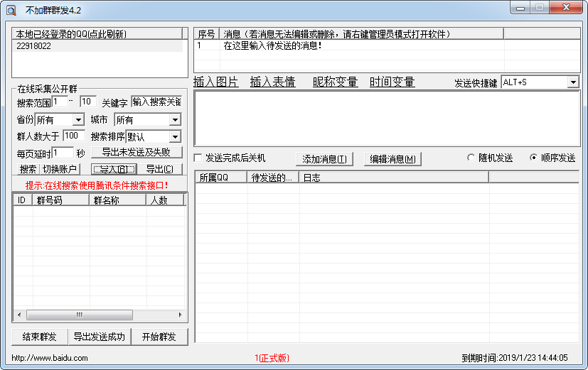
Task: Click the app magnifier icon in title bar
Action: [11, 10]
